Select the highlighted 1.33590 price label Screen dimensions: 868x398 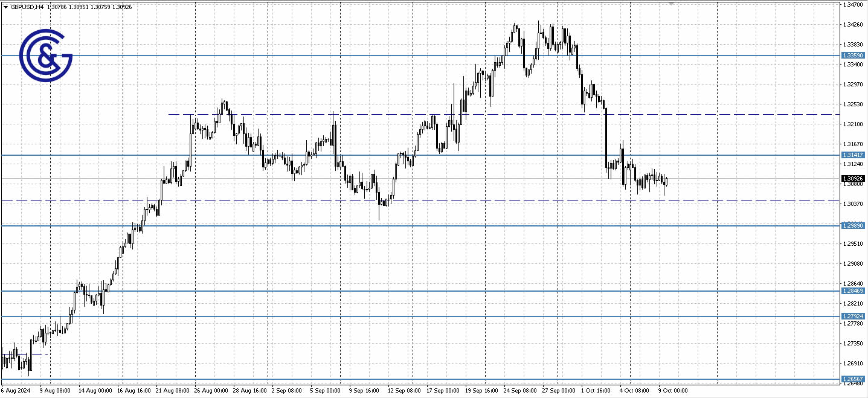[x=852, y=55]
